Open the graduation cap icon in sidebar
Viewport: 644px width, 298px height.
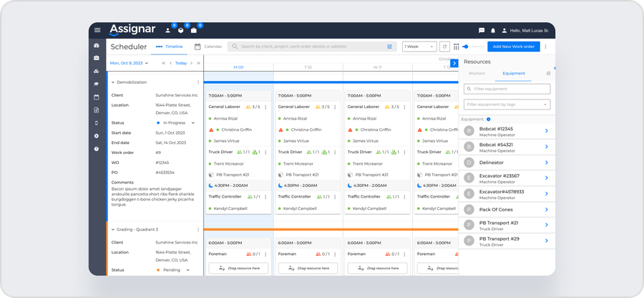(x=97, y=85)
